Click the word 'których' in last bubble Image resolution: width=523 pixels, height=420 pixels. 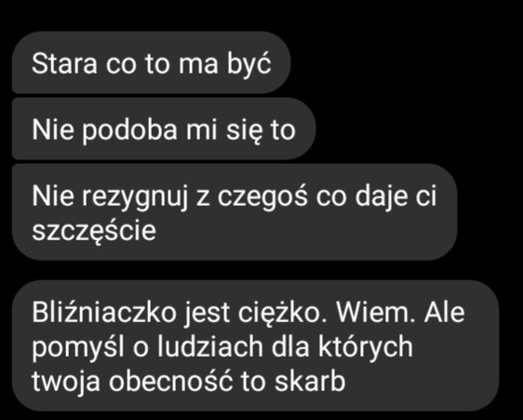click(366, 348)
